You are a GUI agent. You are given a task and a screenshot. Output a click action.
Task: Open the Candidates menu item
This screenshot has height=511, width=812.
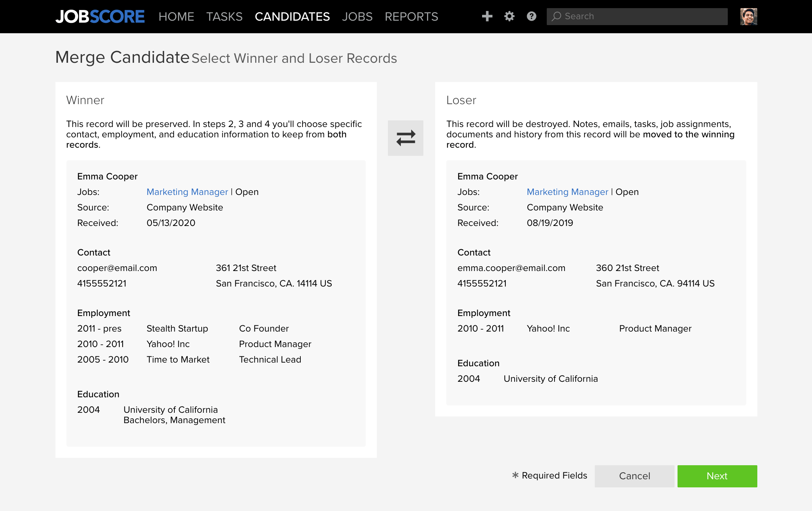tap(292, 17)
